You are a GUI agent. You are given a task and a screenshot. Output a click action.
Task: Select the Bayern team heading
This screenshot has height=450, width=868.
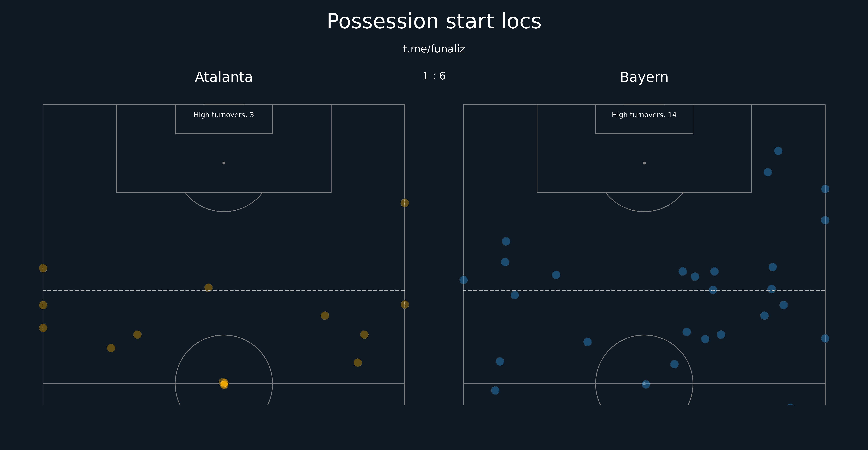644,77
